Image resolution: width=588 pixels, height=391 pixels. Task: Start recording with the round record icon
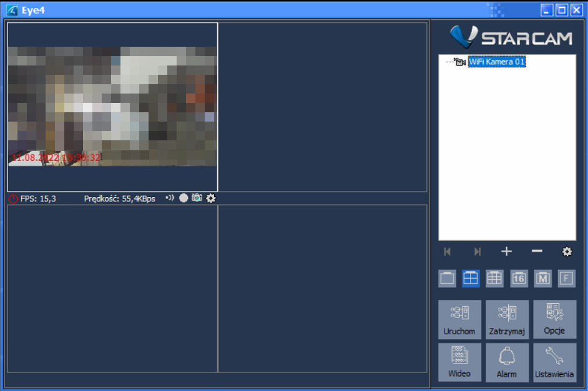[x=184, y=198]
